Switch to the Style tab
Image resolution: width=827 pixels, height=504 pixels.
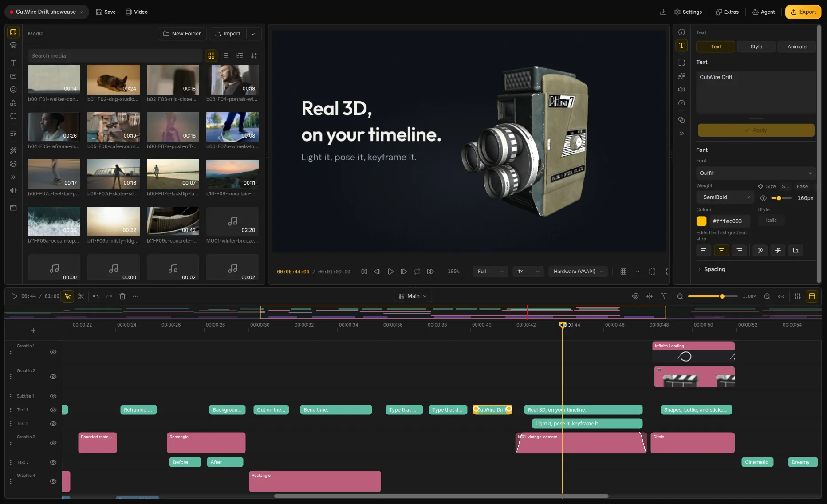pyautogui.click(x=756, y=47)
